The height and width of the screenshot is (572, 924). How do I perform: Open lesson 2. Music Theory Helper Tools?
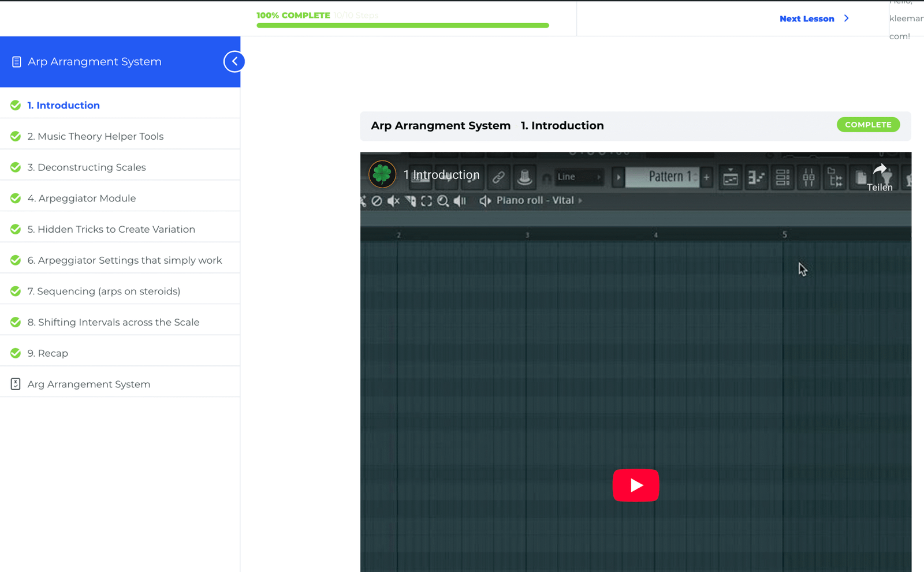point(95,136)
